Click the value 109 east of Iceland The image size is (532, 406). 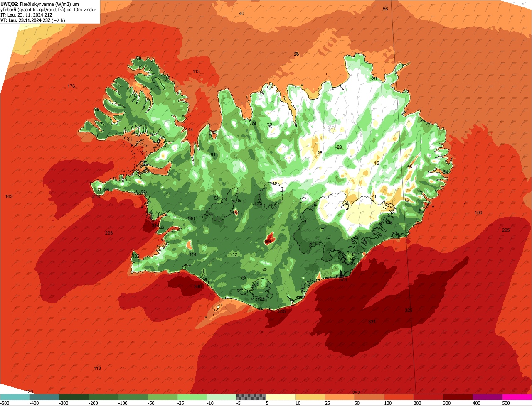pos(478,213)
